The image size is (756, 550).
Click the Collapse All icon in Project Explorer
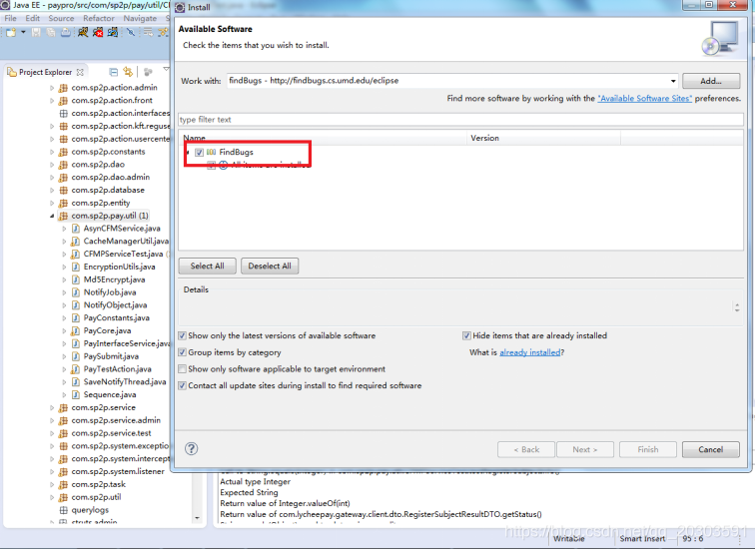pos(113,72)
